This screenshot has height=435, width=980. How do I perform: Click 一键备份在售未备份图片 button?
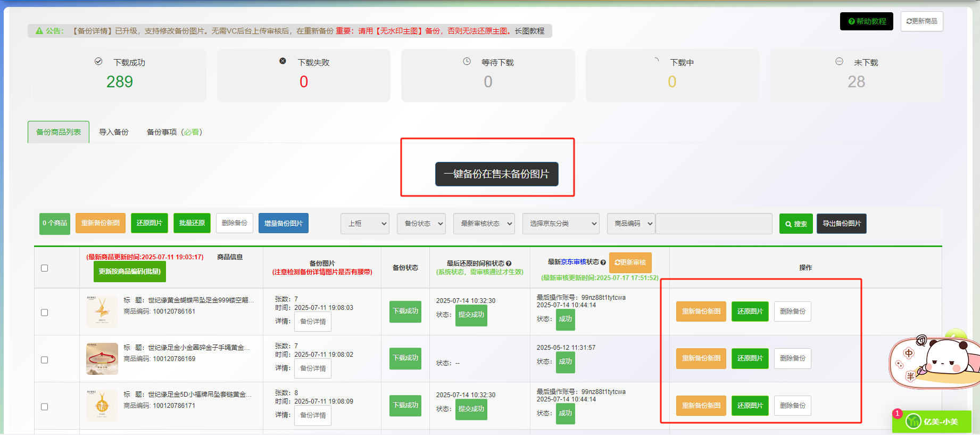click(496, 174)
